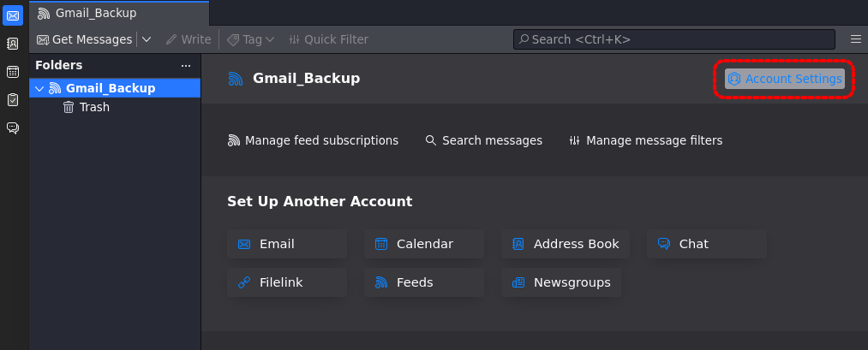Screen dimensions: 868x350
Task: Set up a new Email account
Action: [x=287, y=244]
